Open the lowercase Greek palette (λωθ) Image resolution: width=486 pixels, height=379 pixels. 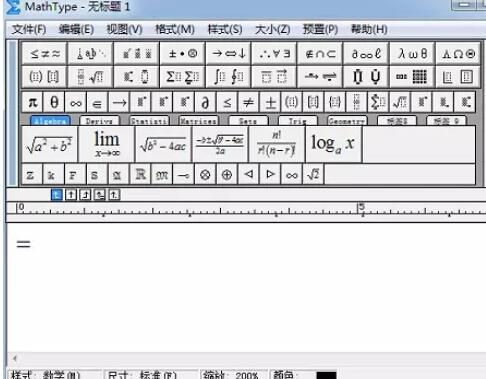click(412, 53)
